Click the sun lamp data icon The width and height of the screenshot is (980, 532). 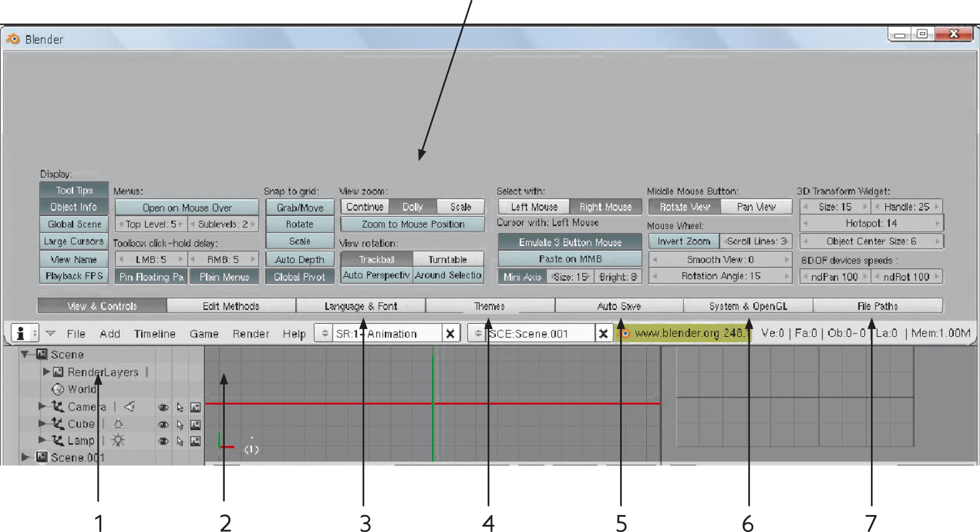(118, 440)
